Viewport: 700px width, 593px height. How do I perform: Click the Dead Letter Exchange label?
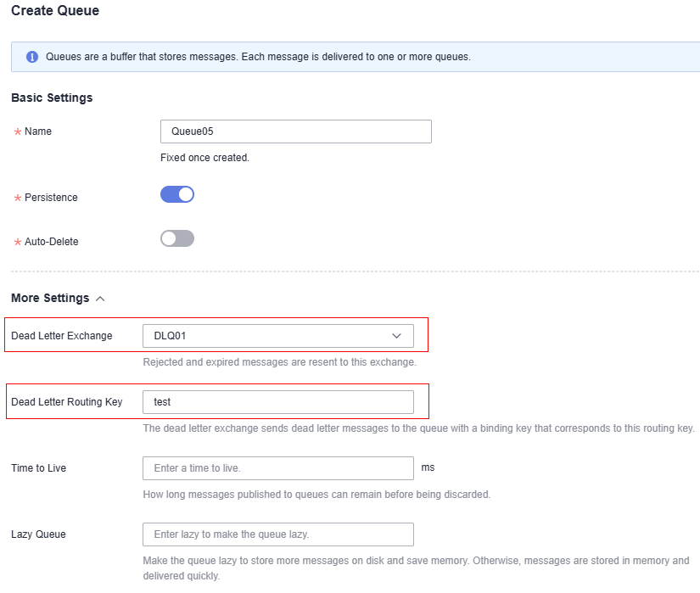62,336
